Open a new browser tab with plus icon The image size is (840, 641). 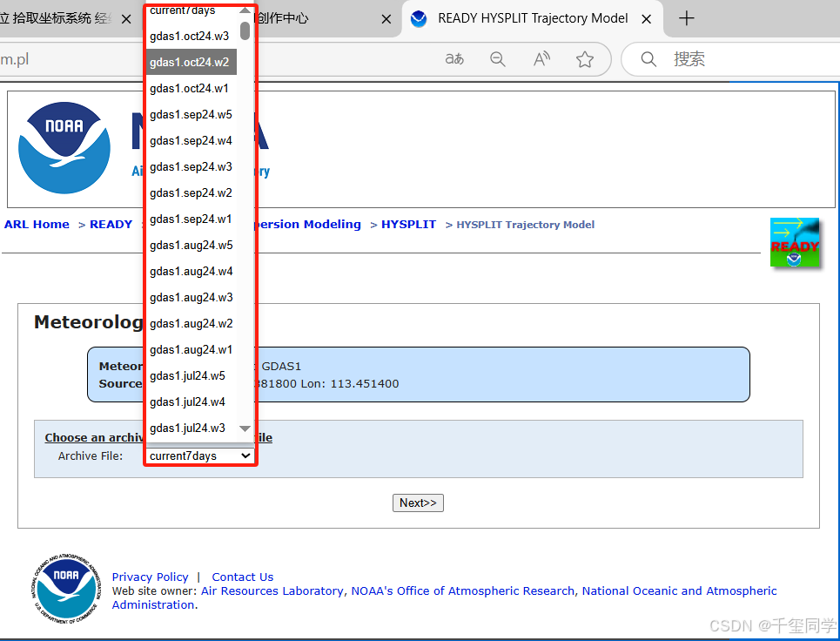[x=686, y=19]
